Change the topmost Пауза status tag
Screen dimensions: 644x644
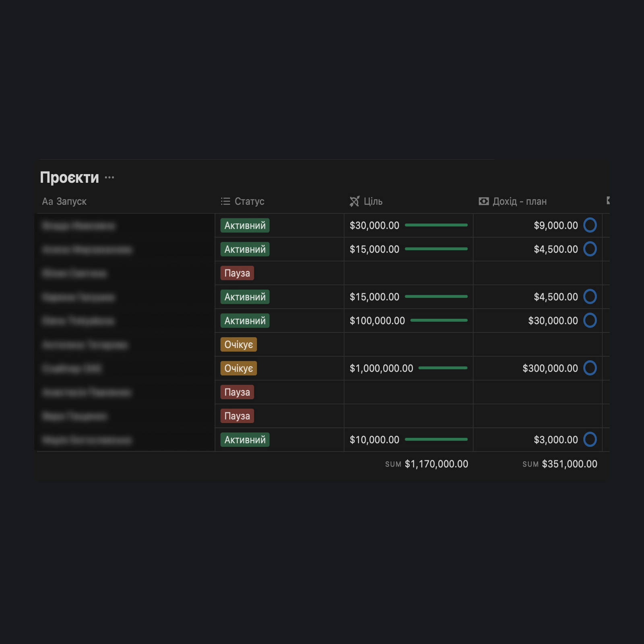click(237, 273)
